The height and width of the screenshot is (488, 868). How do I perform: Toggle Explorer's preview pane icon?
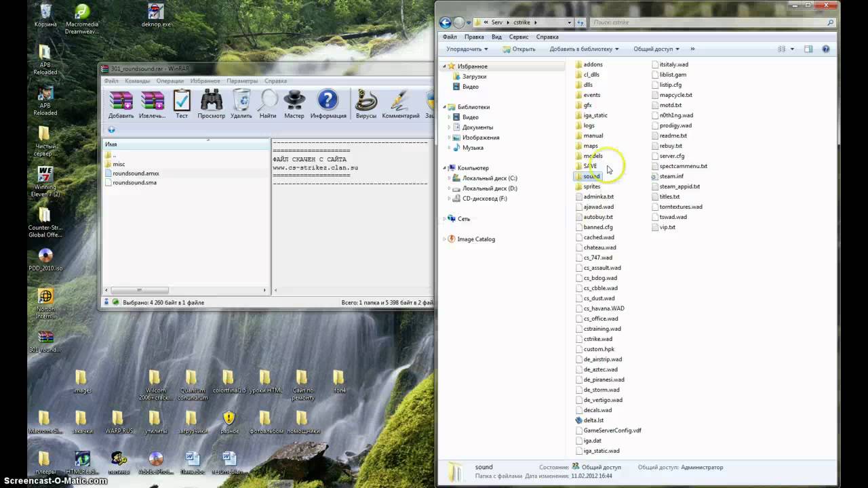808,49
